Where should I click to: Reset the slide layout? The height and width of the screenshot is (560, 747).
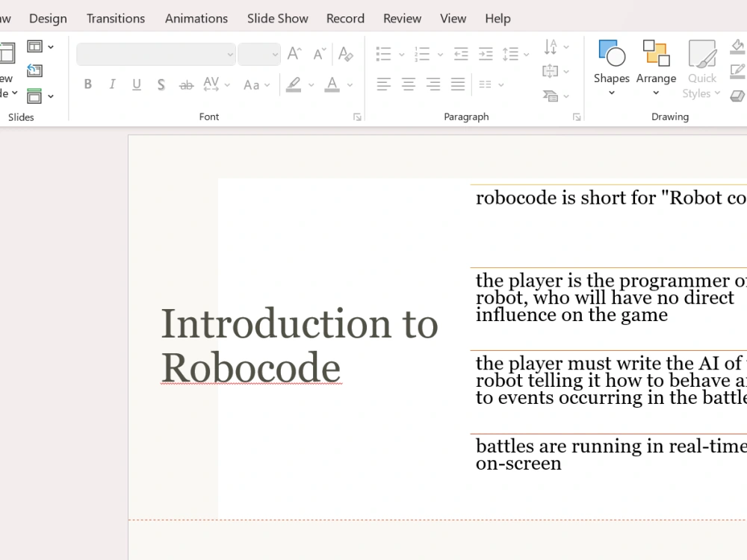pos(34,71)
